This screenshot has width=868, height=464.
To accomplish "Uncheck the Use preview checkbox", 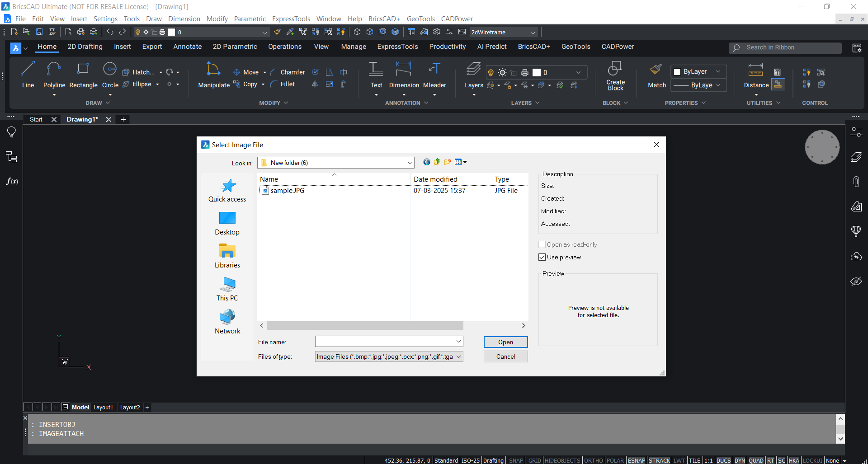I will click(542, 257).
